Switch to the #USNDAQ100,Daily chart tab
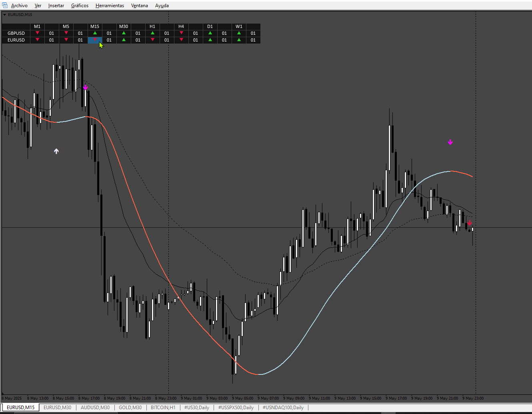Viewport: 532px width, 414px height. (x=283, y=408)
